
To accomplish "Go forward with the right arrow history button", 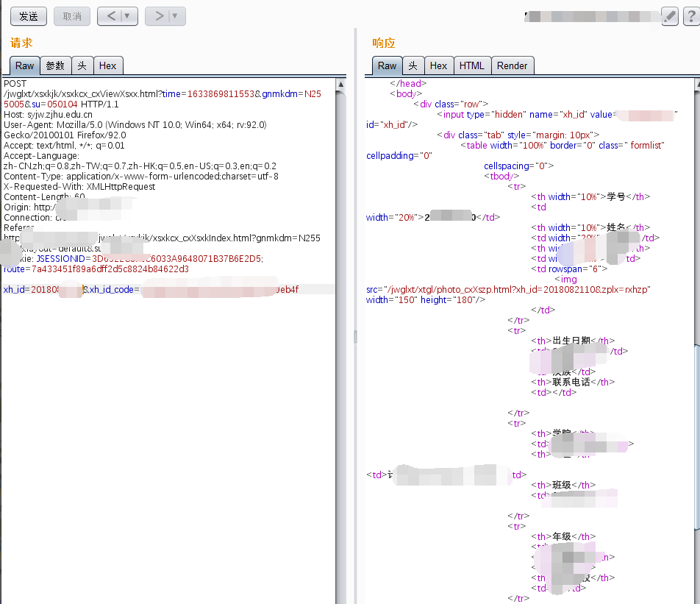I will 159,16.
